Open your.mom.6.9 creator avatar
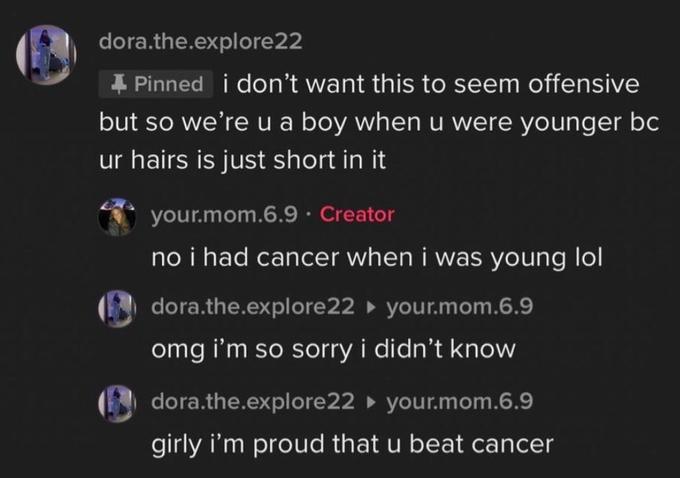 [117, 217]
